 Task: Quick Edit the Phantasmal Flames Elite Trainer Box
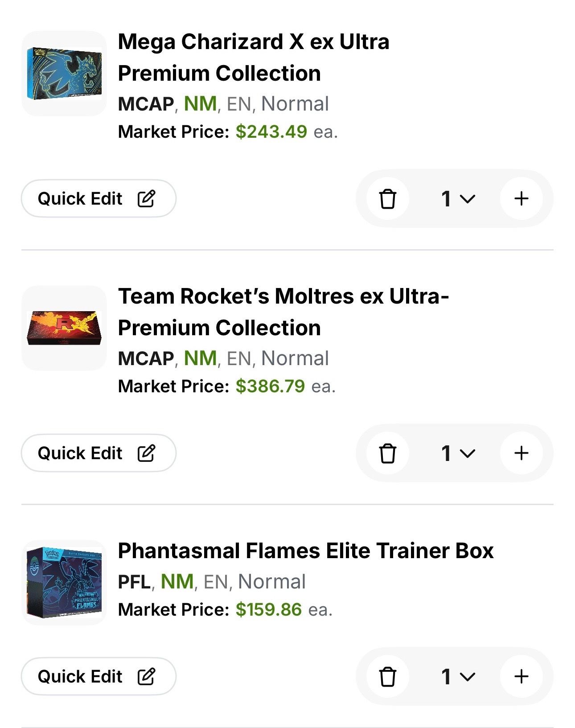coord(99,676)
